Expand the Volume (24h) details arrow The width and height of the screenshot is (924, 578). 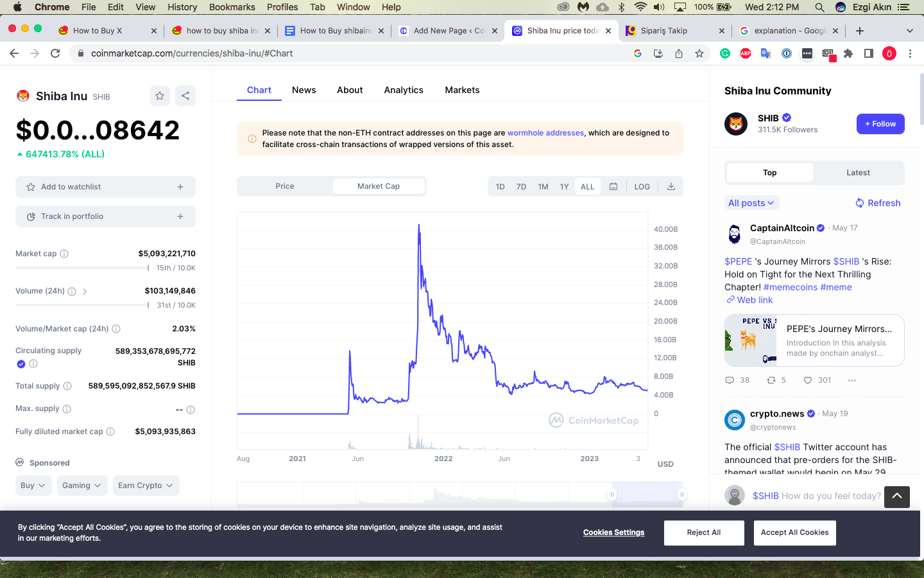coord(85,292)
